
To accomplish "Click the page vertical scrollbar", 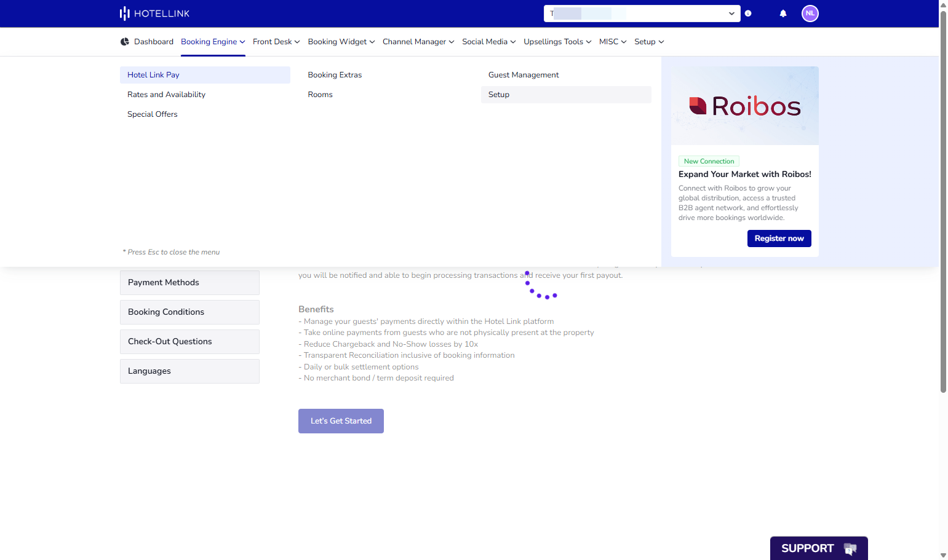I will click(x=943, y=201).
